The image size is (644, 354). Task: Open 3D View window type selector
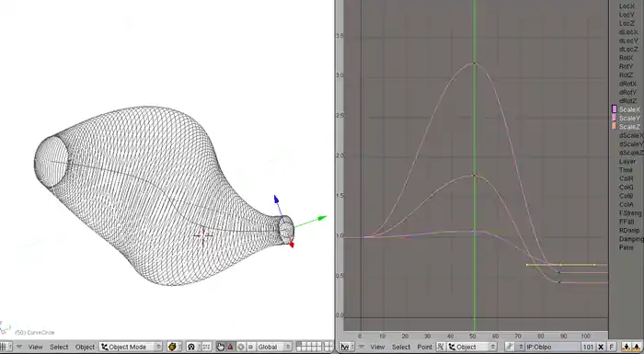coord(6,347)
